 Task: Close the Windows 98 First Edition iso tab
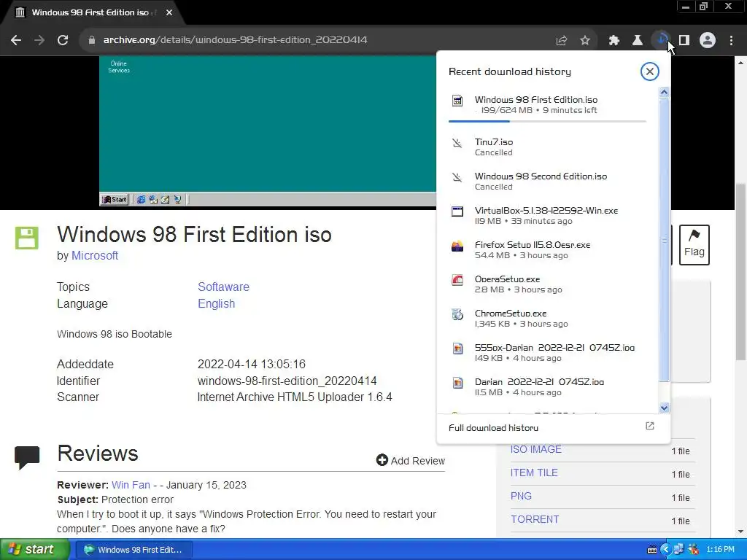(169, 12)
